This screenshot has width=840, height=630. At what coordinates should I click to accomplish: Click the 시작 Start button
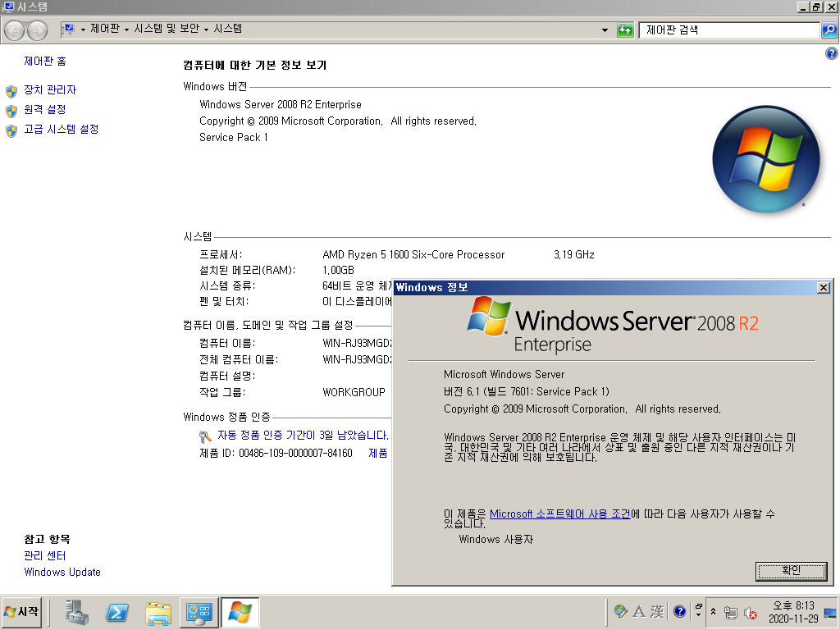[22, 612]
